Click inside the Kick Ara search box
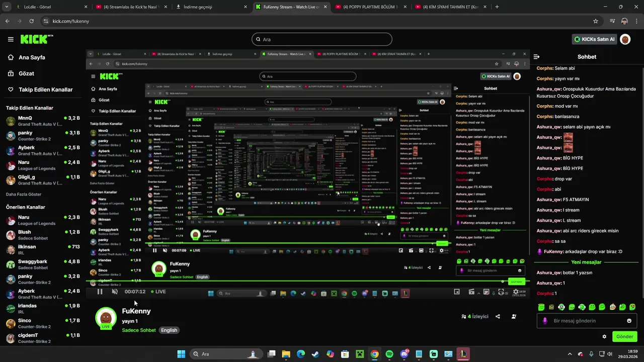The height and width of the screenshot is (362, 644). (322, 39)
